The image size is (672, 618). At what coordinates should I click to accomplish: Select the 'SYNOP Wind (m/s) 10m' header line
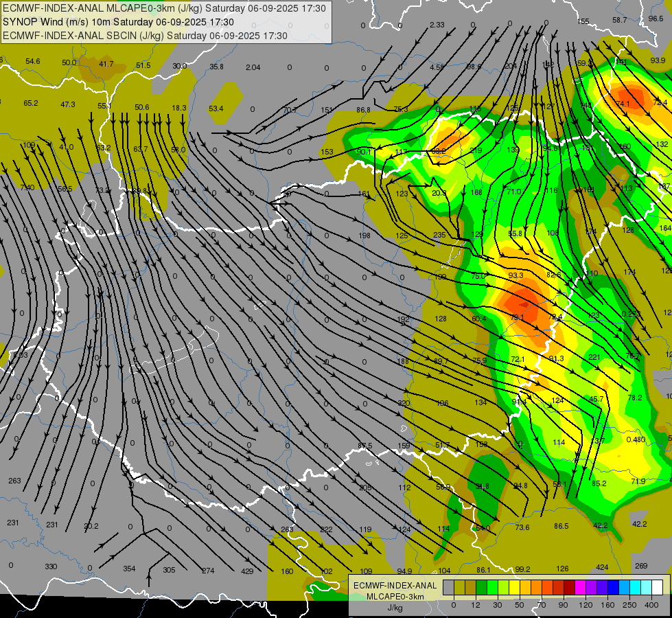click(x=118, y=22)
